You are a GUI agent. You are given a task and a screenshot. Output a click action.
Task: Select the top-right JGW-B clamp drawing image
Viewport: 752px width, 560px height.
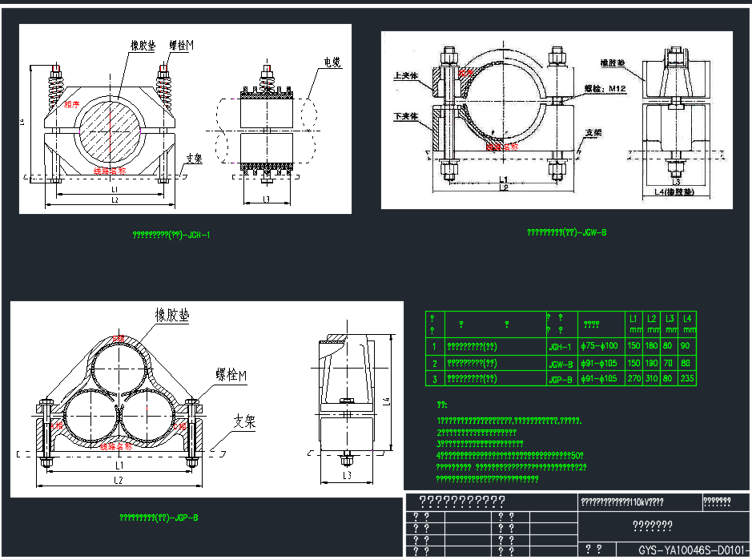557,120
